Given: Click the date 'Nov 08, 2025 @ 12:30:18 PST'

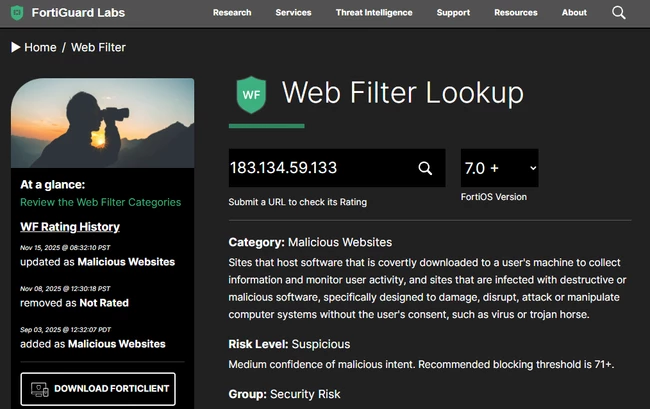Looking at the screenshot, I should pos(65,288).
